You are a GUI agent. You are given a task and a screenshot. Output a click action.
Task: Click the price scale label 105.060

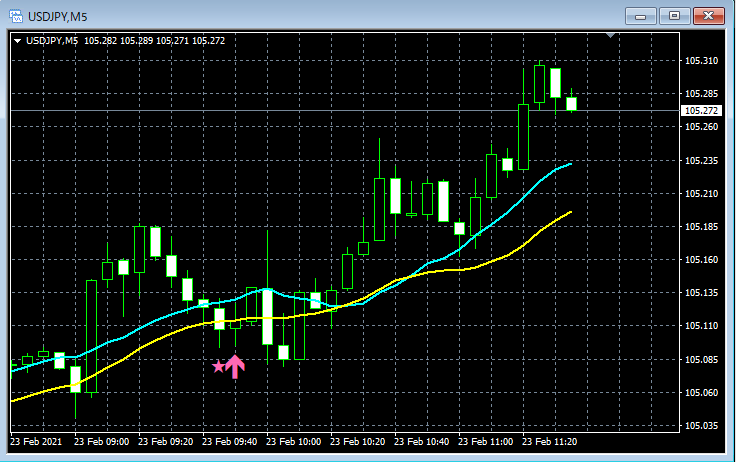pyautogui.click(x=701, y=393)
